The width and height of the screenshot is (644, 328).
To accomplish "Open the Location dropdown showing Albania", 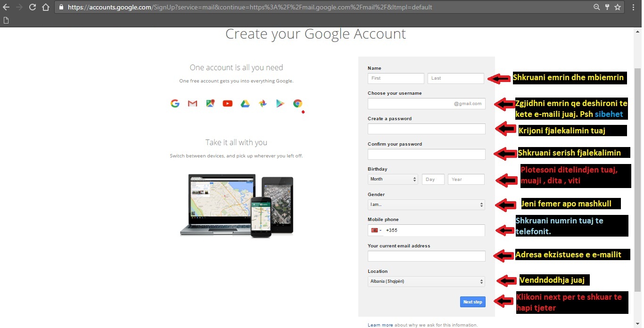I will click(x=427, y=281).
